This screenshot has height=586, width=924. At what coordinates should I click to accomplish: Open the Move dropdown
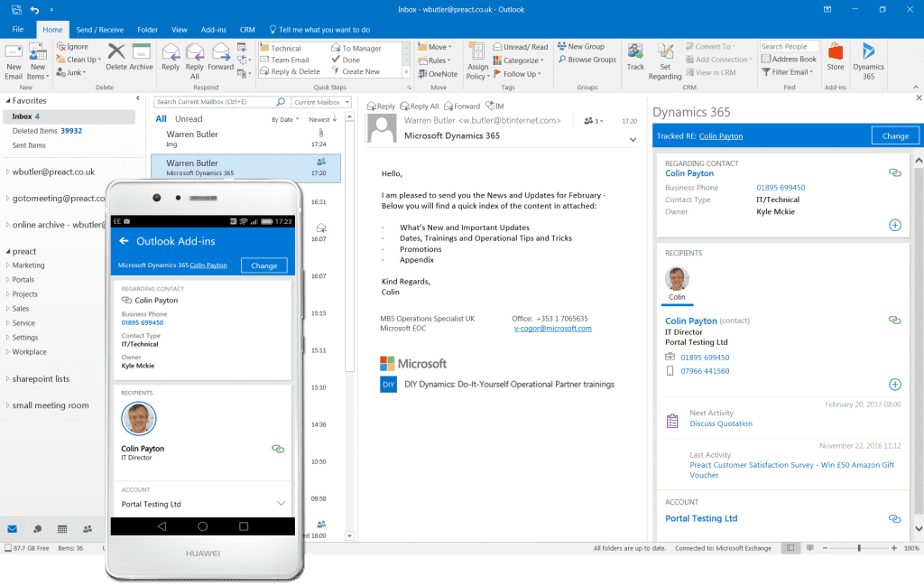pyautogui.click(x=435, y=47)
